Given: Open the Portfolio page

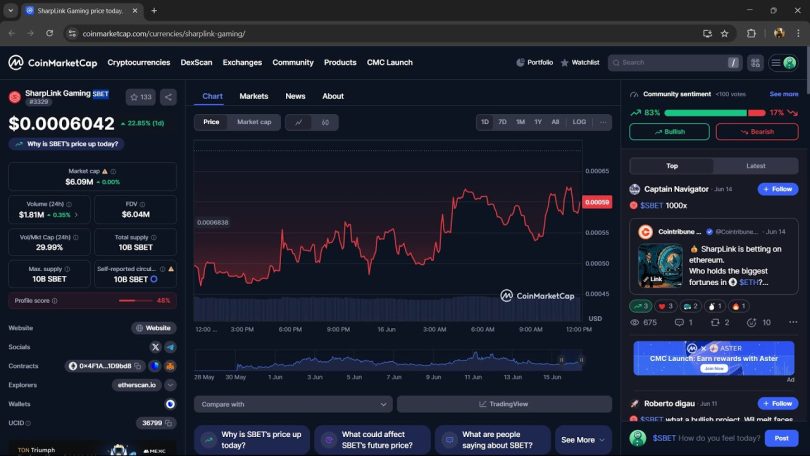Looking at the screenshot, I should click(x=534, y=62).
